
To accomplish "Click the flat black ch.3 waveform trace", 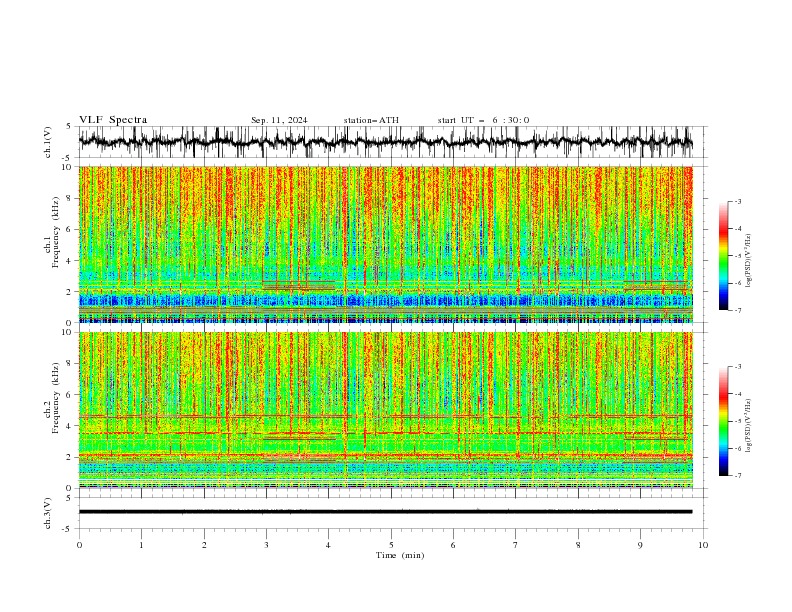I will [x=385, y=512].
